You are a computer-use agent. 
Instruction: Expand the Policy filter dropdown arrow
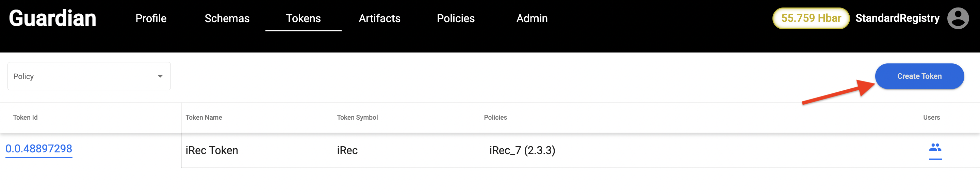coord(160,76)
